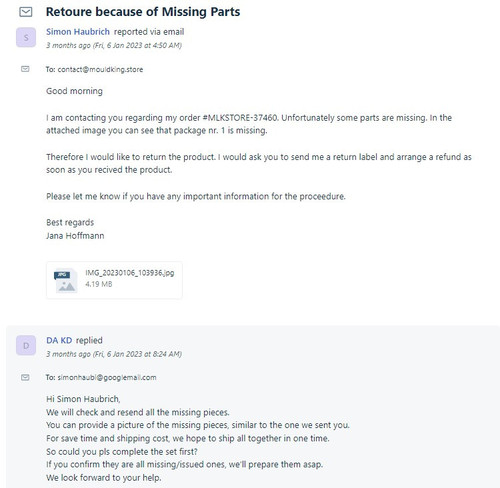Open DA KD agent profile link
The width and height of the screenshot is (500, 488).
(59, 340)
